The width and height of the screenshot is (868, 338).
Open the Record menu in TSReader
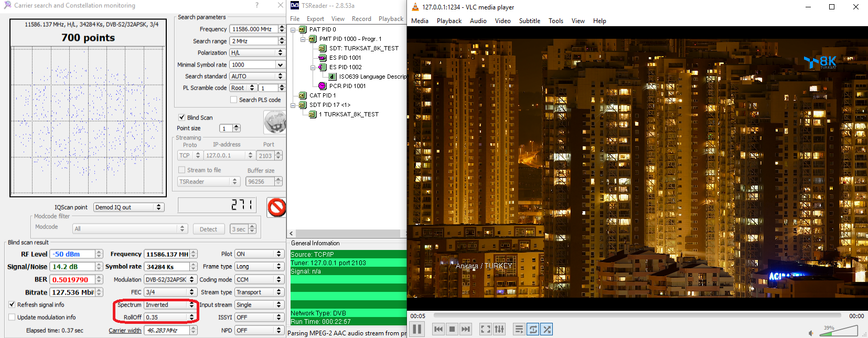click(x=361, y=19)
